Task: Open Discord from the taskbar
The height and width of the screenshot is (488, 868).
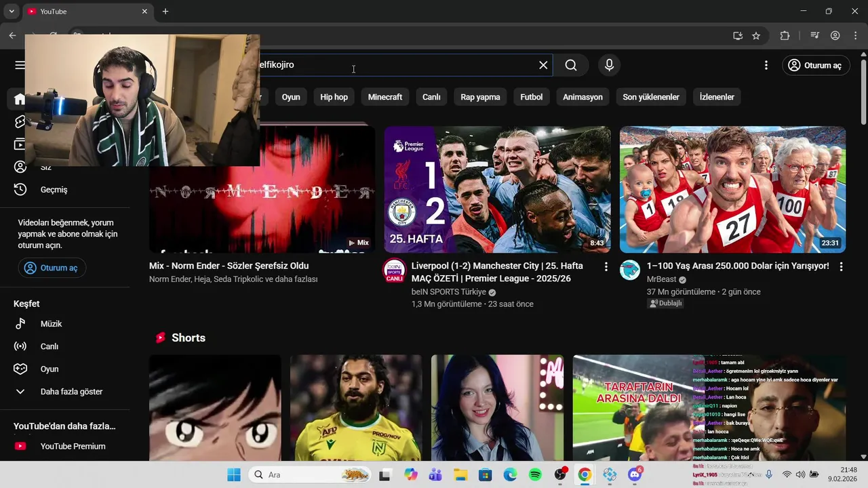Action: tap(635, 474)
